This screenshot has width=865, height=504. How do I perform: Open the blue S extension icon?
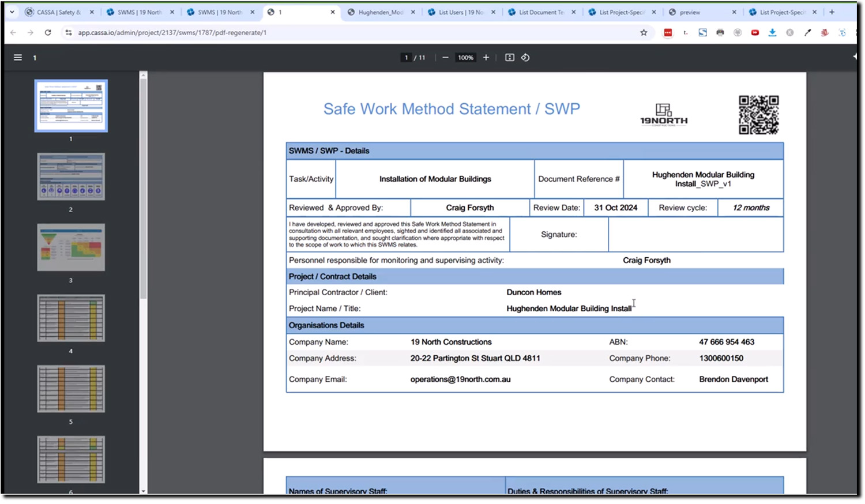702,33
